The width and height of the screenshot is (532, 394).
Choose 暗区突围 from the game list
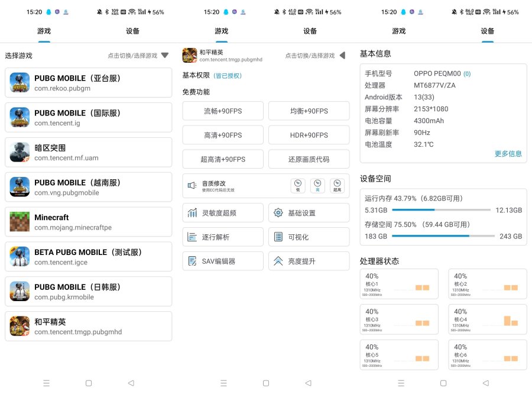pyautogui.click(x=89, y=153)
